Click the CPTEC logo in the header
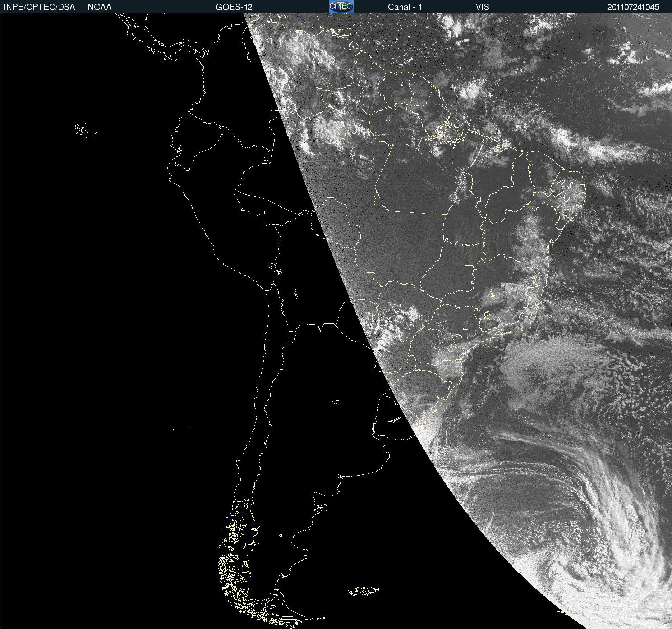672x629 pixels. [341, 6]
